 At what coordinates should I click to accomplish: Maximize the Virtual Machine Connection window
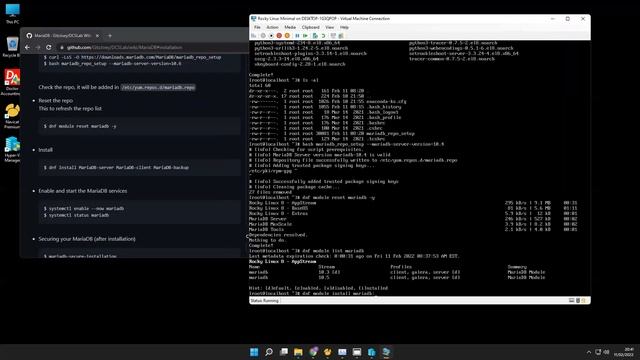pos(567,19)
